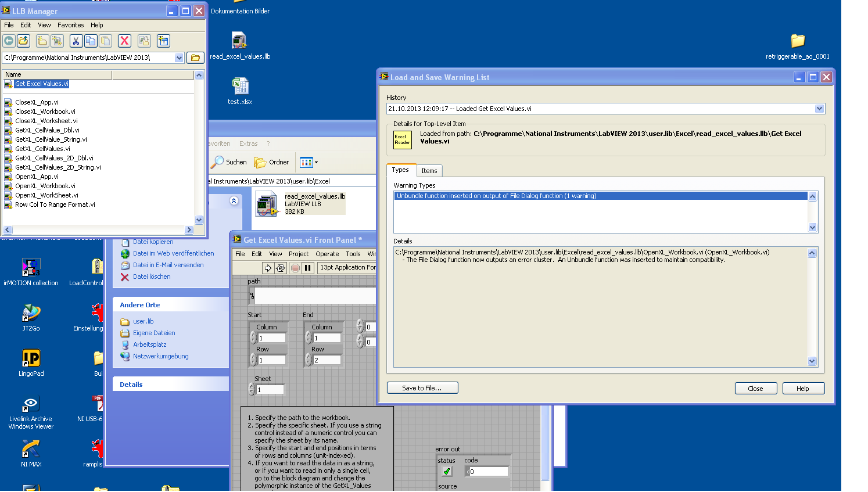Click the Ordner folders button in Explorer

click(x=271, y=162)
